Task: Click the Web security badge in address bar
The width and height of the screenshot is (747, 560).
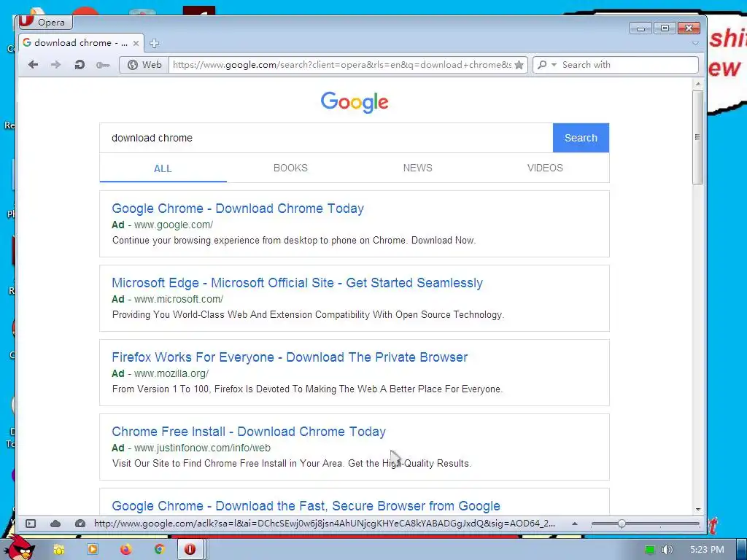Action: point(144,65)
